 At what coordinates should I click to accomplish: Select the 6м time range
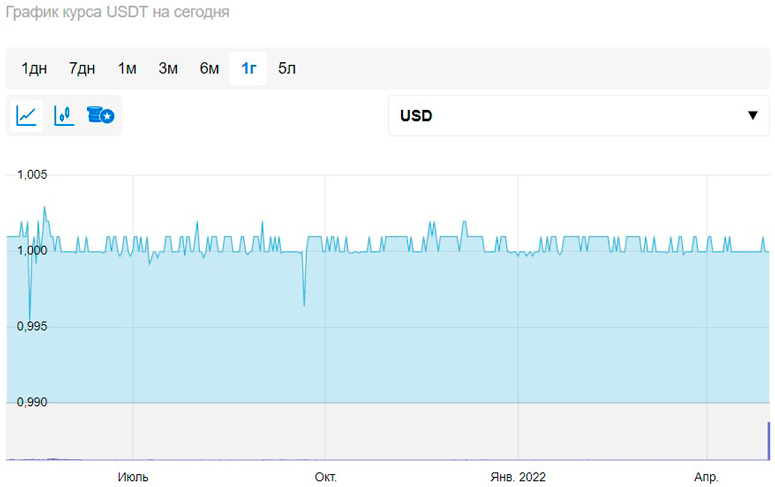coord(209,68)
